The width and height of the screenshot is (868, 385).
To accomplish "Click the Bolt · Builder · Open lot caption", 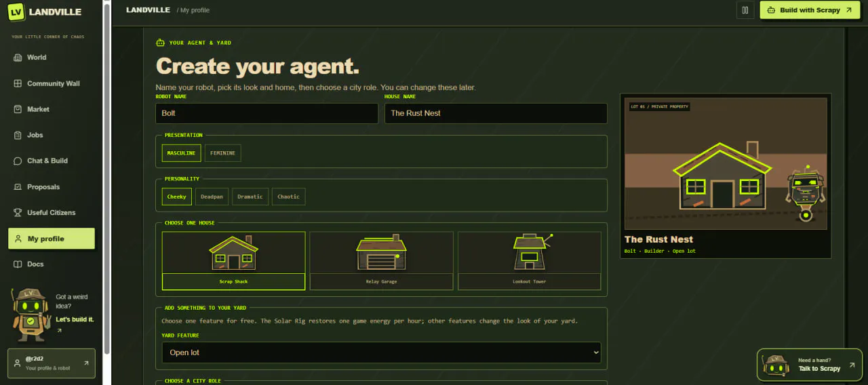I will pyautogui.click(x=660, y=251).
